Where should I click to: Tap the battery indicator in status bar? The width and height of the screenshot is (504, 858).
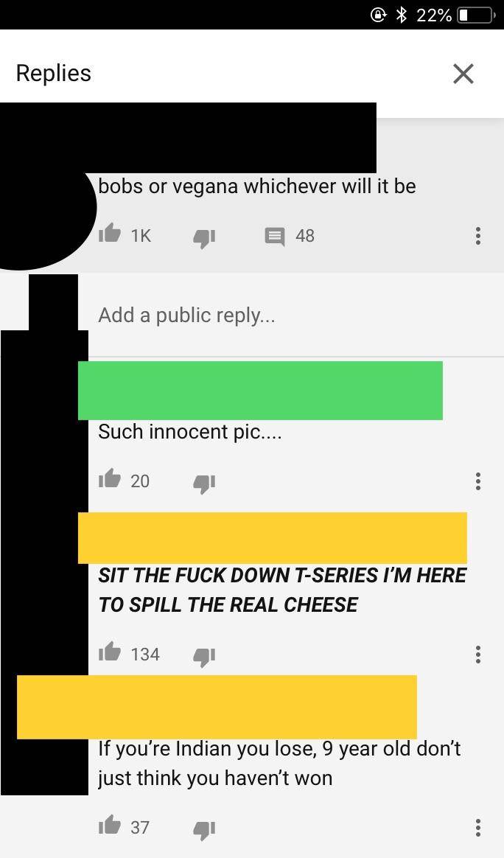tap(477, 15)
